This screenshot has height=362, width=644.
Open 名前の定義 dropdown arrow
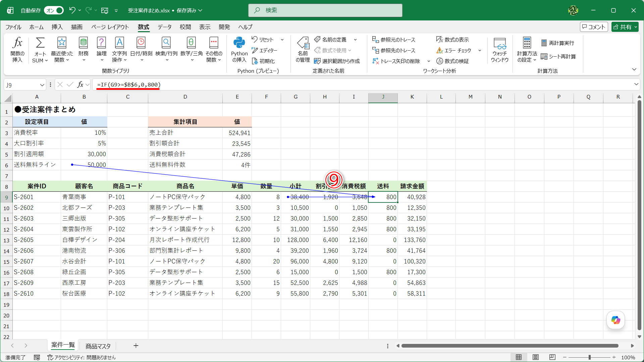(355, 40)
